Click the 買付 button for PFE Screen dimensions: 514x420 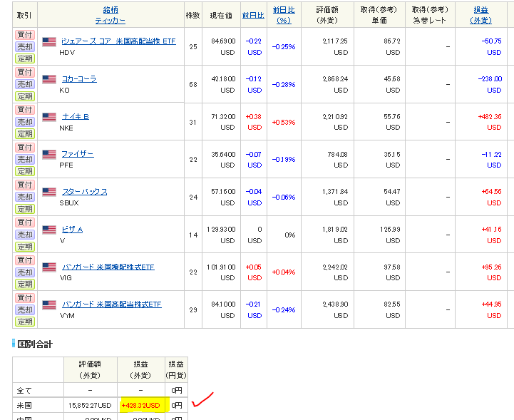click(x=25, y=148)
